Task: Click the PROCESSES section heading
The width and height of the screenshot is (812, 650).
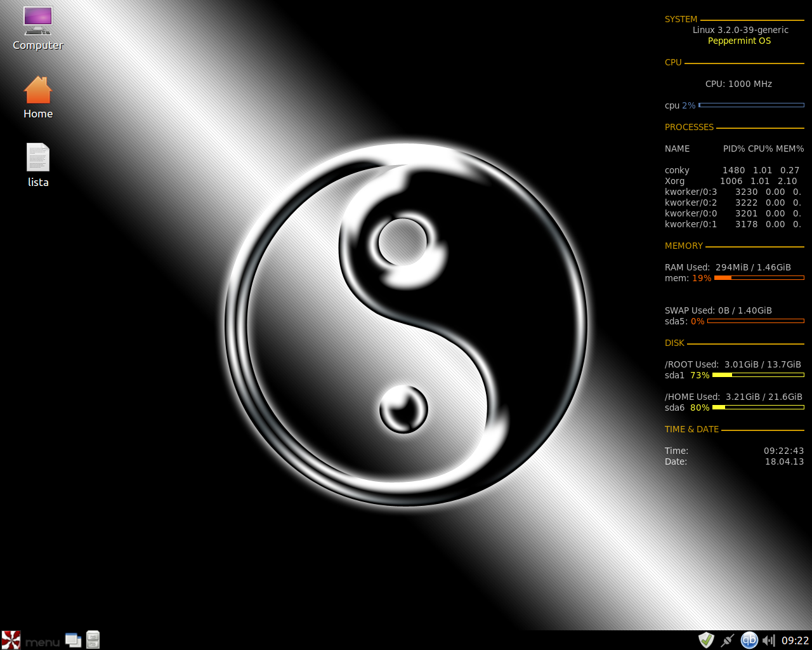Action: 689,127
